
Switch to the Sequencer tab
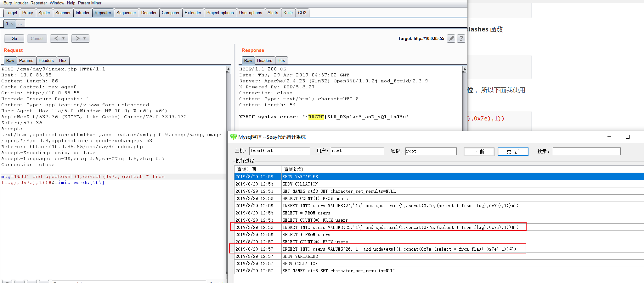coord(126,13)
